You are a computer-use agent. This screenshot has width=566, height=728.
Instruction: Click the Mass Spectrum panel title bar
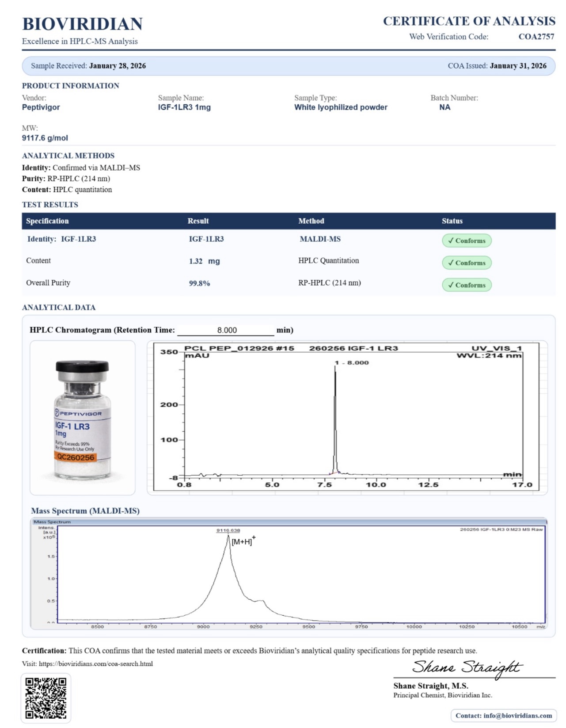(289, 522)
